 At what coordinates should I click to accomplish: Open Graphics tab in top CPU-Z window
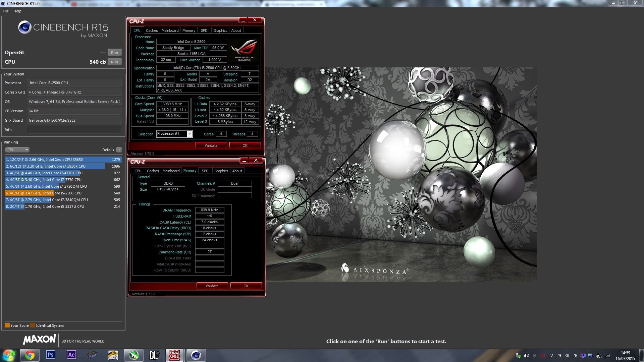pyautogui.click(x=220, y=31)
